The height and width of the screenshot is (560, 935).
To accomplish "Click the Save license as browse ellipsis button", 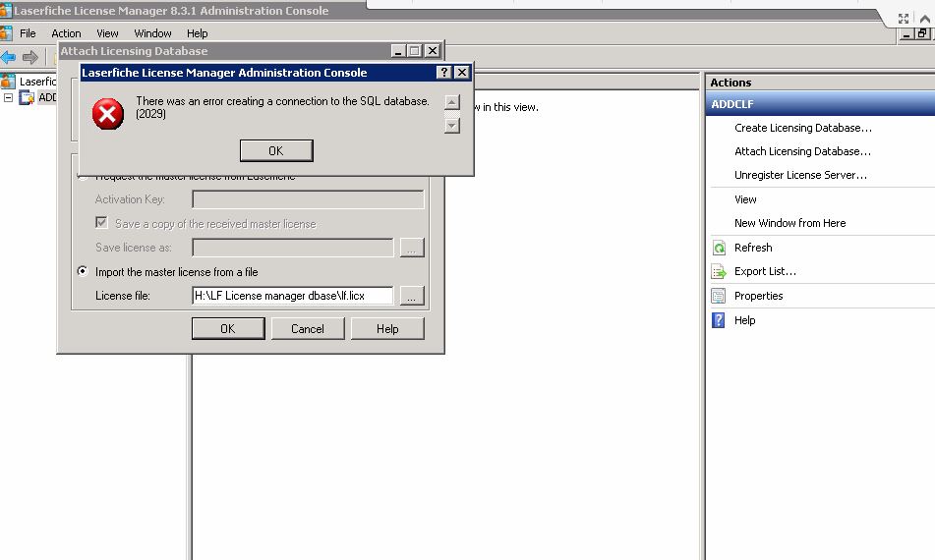I will click(411, 248).
